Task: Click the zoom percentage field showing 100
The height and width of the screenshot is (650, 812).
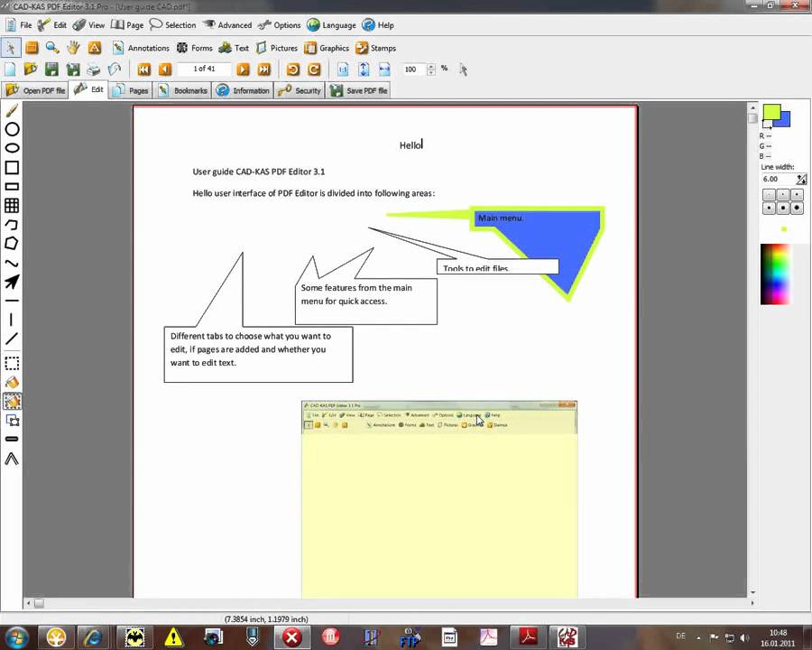Action: [414, 69]
